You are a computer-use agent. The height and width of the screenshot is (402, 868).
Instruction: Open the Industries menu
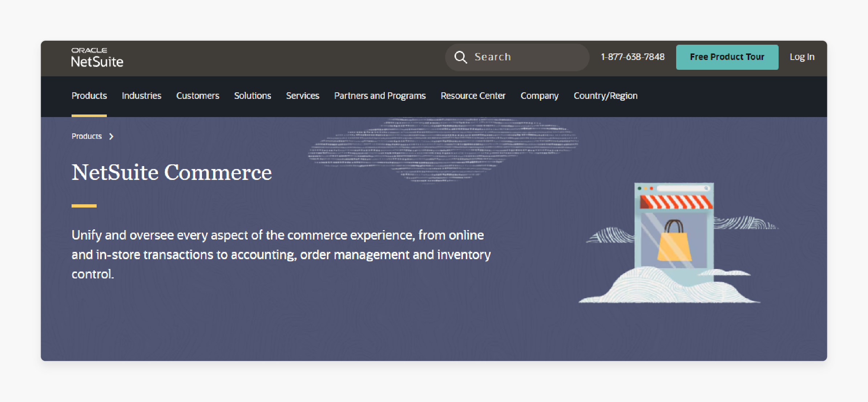pyautogui.click(x=141, y=96)
